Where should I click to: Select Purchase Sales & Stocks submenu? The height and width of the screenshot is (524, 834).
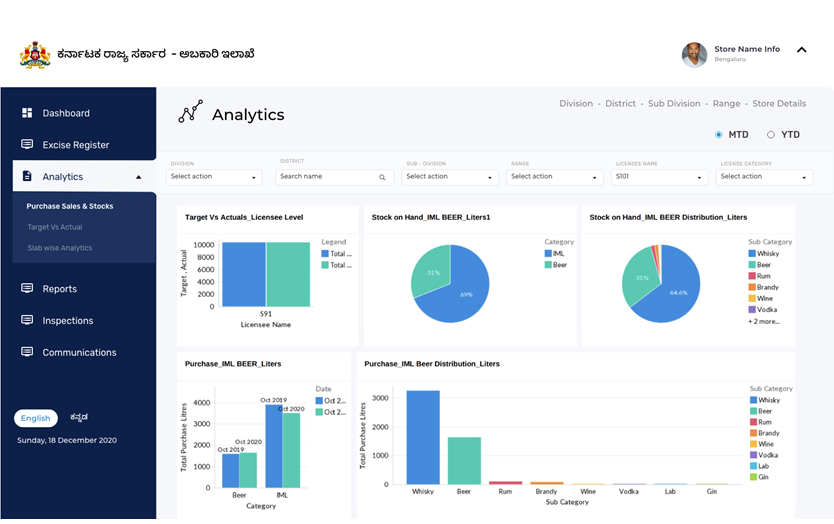coord(70,206)
